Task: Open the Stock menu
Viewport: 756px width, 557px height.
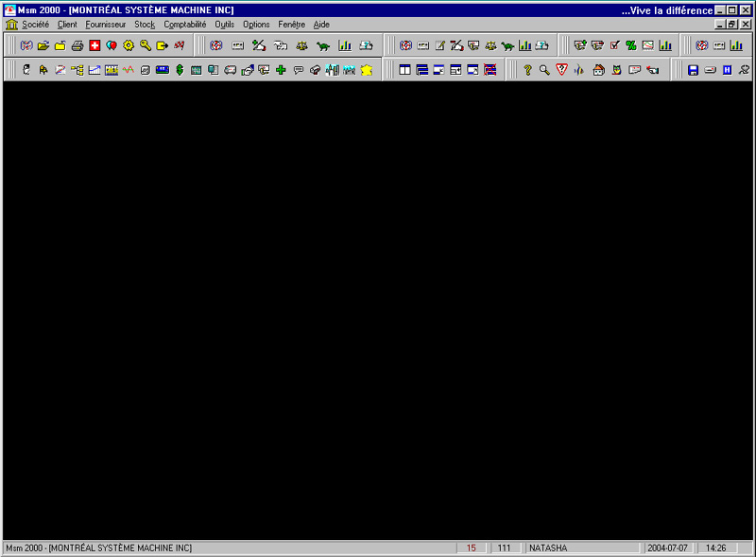Action: click(145, 25)
